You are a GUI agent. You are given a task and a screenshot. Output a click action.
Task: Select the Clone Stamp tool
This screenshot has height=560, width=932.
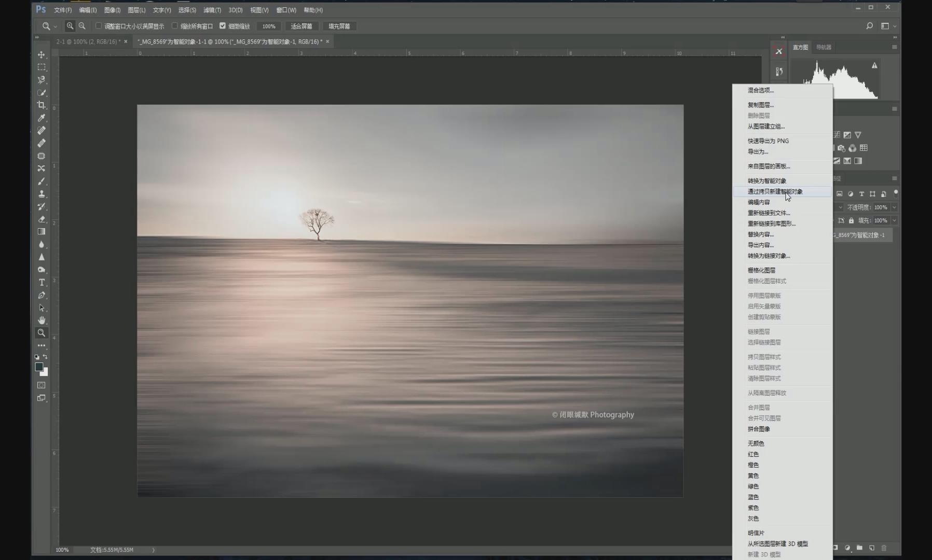point(42,194)
